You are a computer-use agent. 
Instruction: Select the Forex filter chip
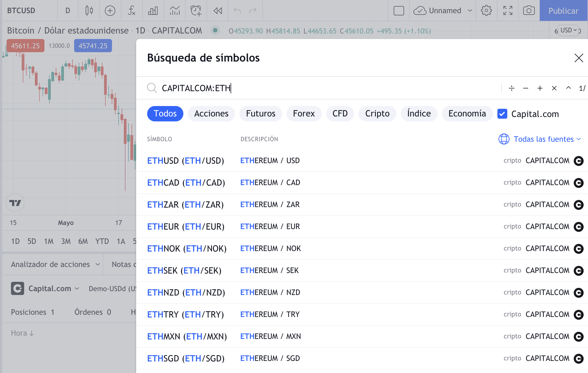pyautogui.click(x=304, y=113)
